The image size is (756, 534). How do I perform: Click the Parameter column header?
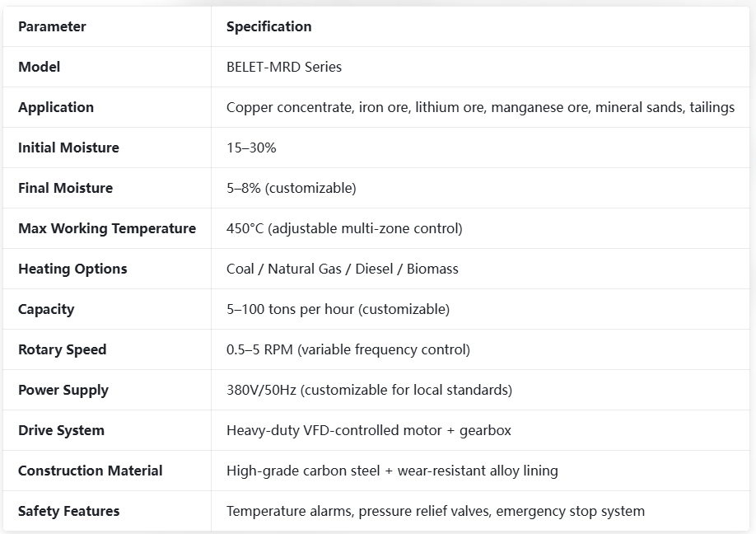52,26
